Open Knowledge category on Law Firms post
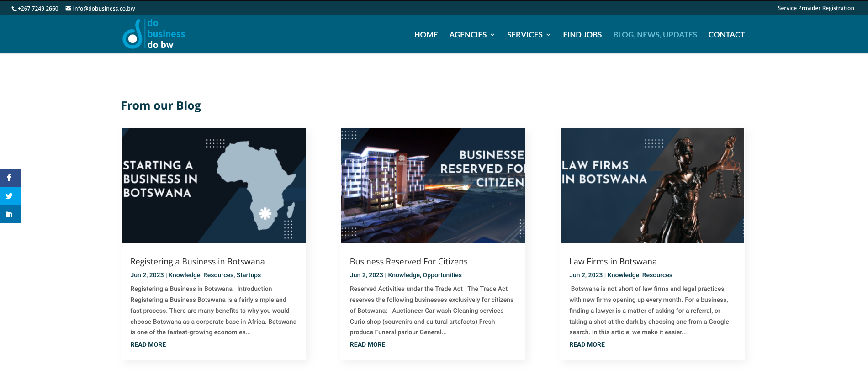The height and width of the screenshot is (385, 868). coord(623,275)
